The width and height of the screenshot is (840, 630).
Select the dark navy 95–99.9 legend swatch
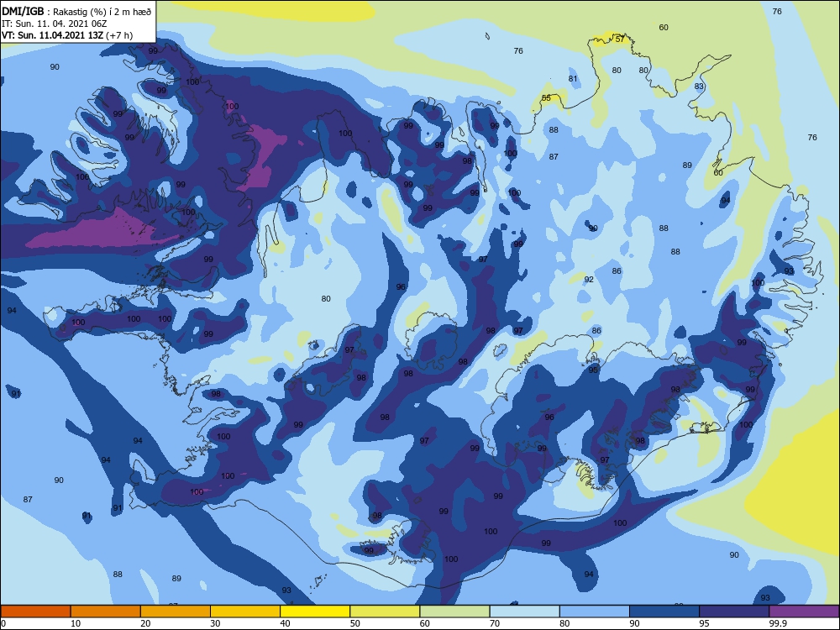click(x=734, y=612)
